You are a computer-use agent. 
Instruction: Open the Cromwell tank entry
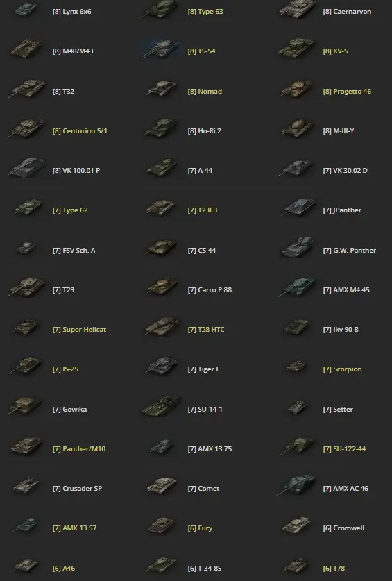(x=344, y=528)
